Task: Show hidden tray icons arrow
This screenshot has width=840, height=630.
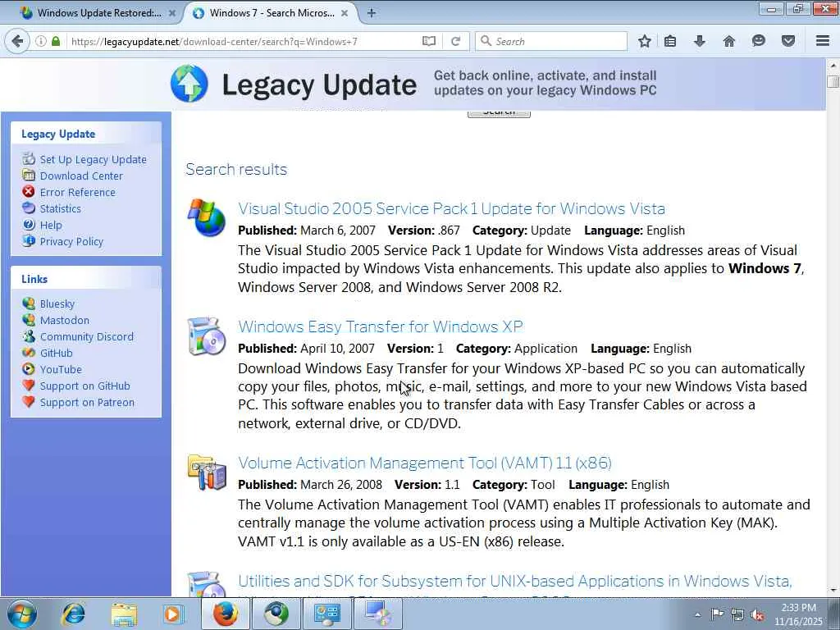Action: [x=697, y=614]
